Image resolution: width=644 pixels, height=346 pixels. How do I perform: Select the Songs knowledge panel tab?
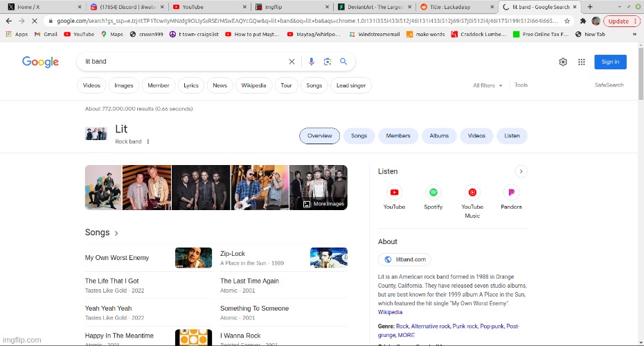point(359,136)
